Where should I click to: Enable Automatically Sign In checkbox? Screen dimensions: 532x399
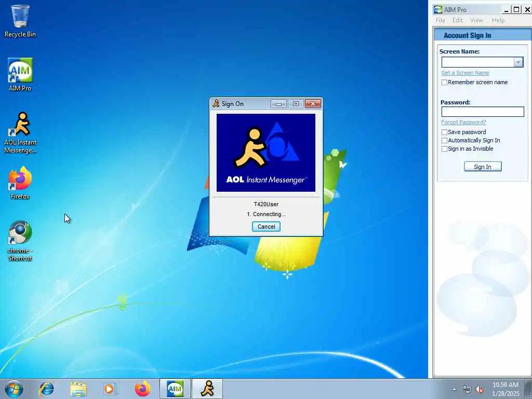[x=445, y=140]
